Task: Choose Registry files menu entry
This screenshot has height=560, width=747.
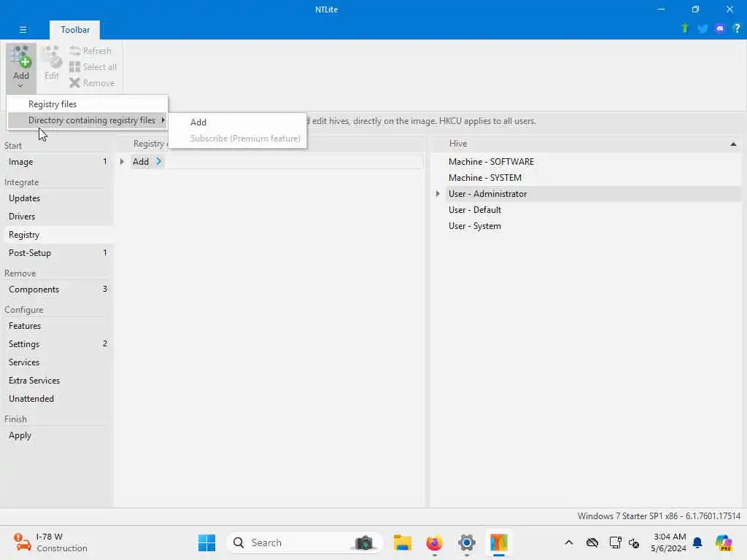Action: pos(88,104)
